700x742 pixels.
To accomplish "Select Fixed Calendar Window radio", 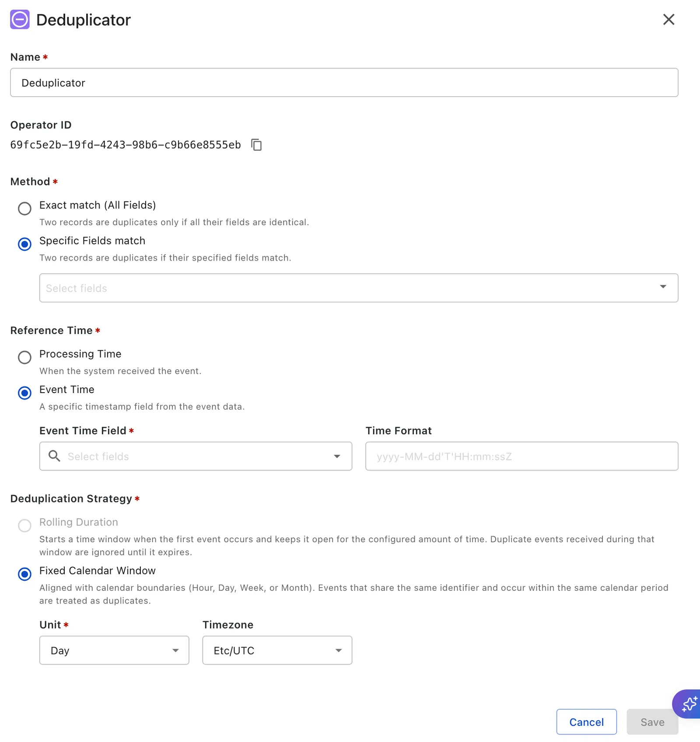I will tap(24, 574).
